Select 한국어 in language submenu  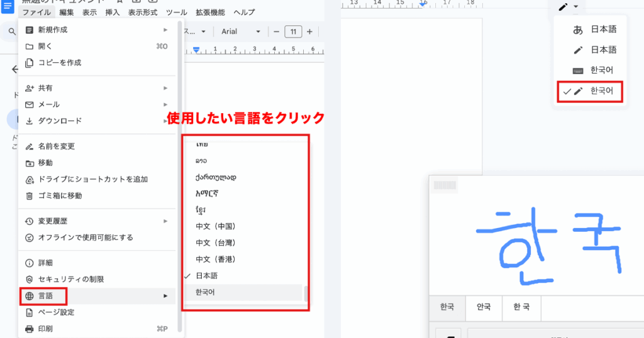click(243, 292)
